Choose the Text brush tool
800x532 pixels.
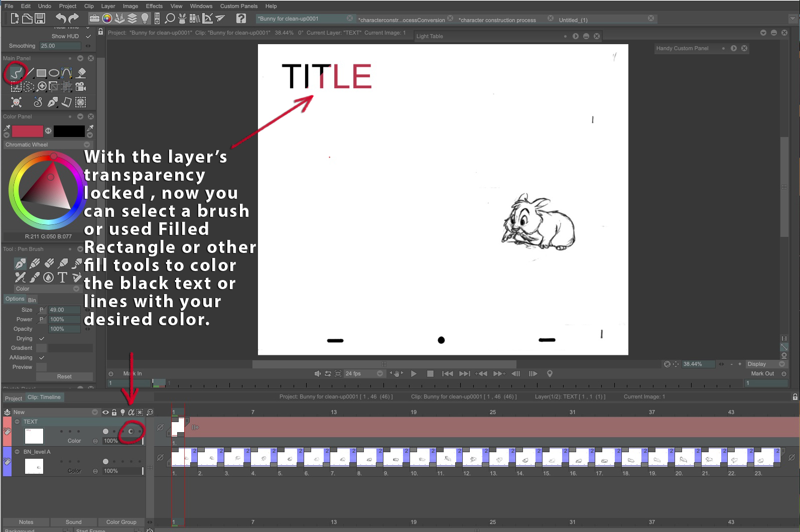pyautogui.click(x=62, y=277)
